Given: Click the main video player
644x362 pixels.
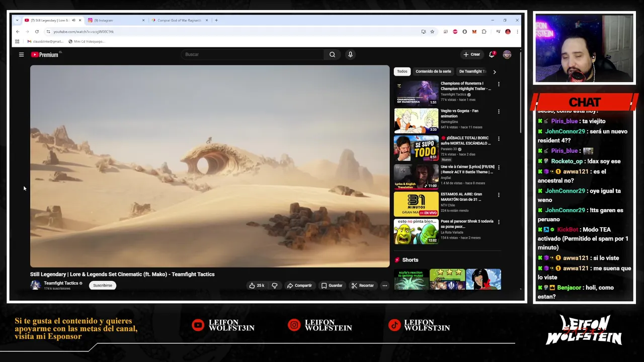Looking at the screenshot, I should [x=210, y=166].
